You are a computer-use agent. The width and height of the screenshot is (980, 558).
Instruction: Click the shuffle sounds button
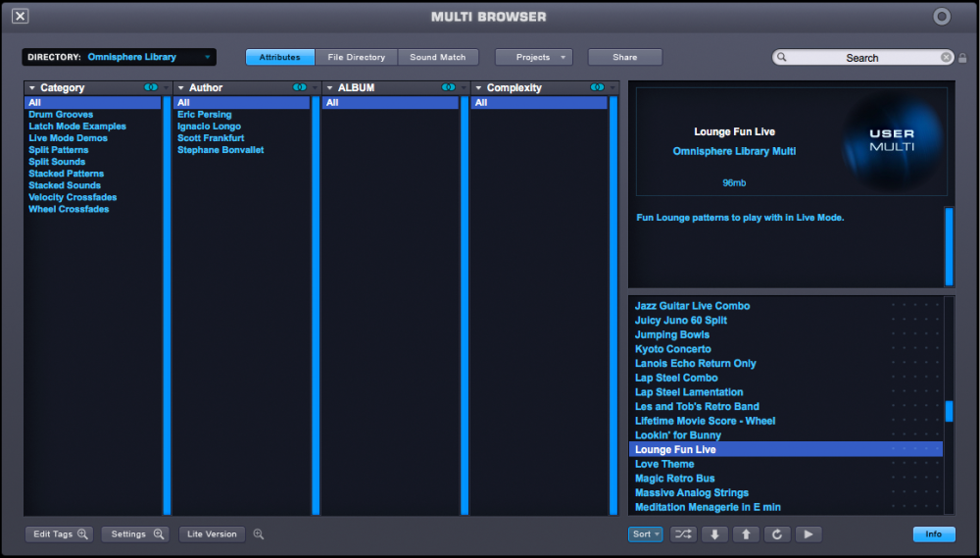point(683,534)
